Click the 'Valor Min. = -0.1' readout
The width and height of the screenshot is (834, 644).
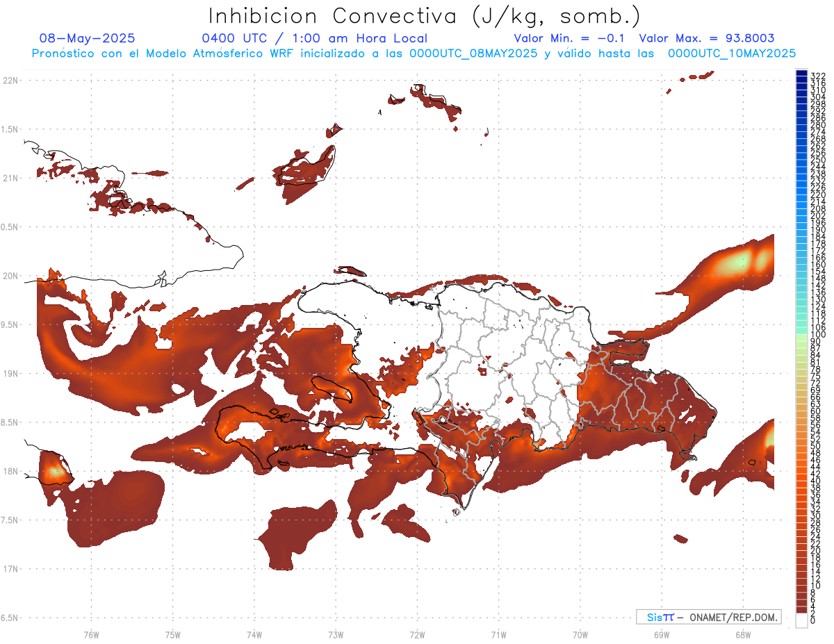tap(571, 38)
